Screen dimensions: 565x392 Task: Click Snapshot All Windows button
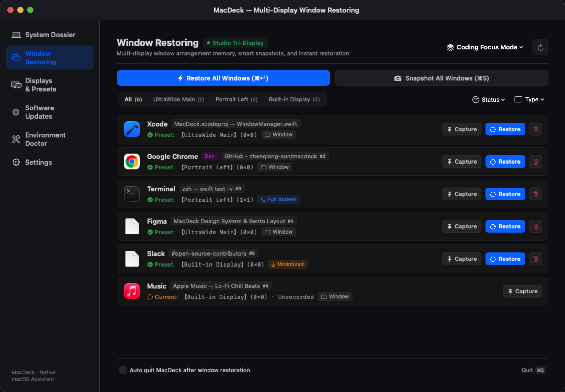coord(442,78)
